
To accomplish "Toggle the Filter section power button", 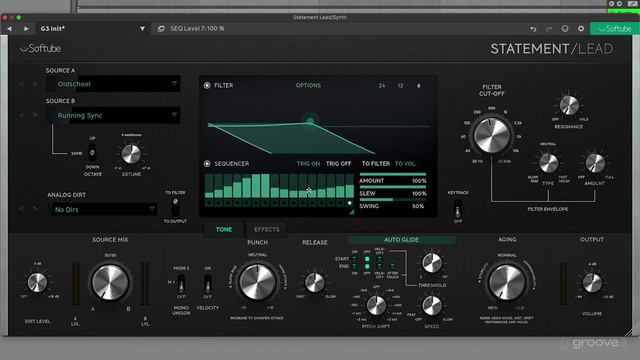I will (207, 85).
